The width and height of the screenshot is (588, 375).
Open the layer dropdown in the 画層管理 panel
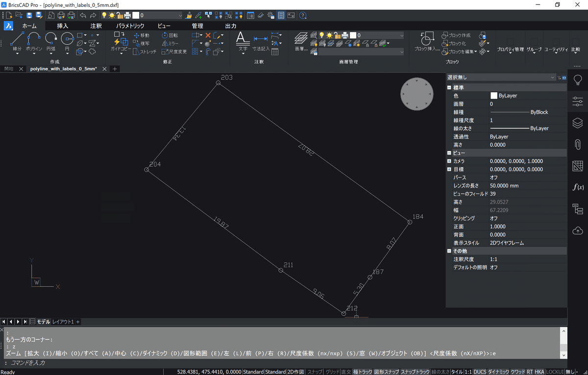coord(401,35)
